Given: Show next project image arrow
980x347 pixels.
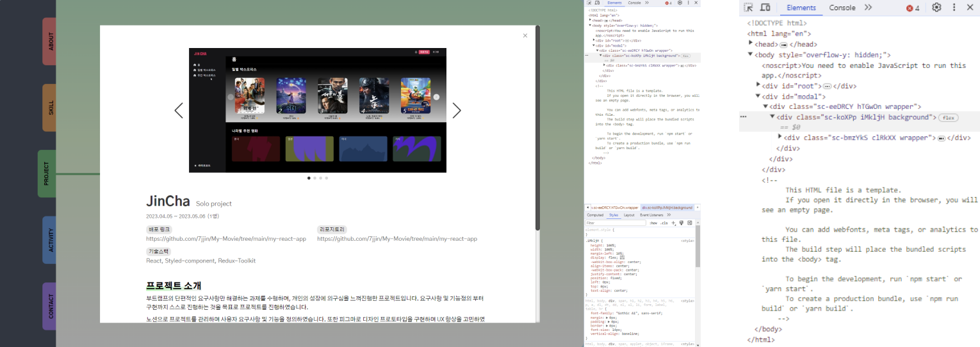Looking at the screenshot, I should (457, 110).
